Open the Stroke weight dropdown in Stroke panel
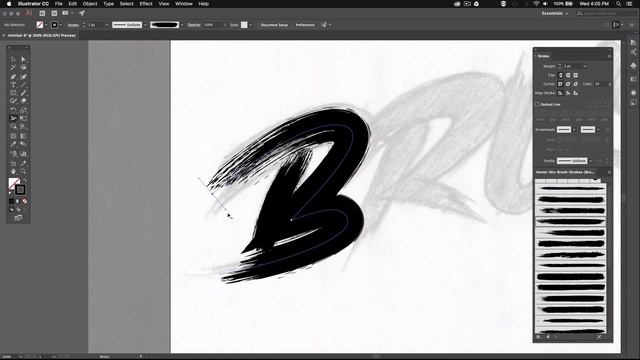The height and width of the screenshot is (360, 640). coord(585,66)
